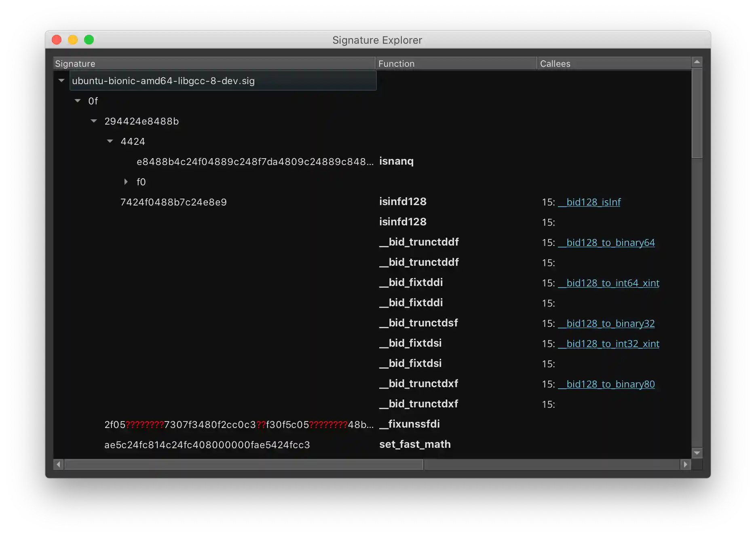Collapse the ubuntu-bionic-amd64-libgcc-8-dev.sig root node
This screenshot has width=756, height=538.
(61, 80)
